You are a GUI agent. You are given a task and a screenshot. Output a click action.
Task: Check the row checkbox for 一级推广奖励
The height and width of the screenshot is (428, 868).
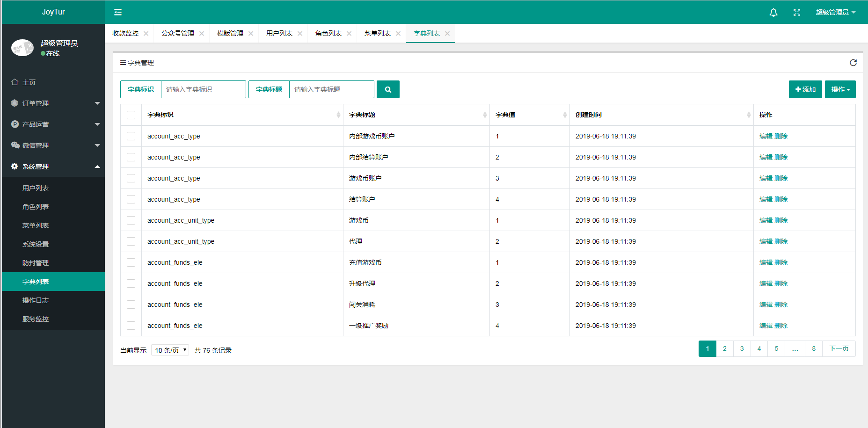pyautogui.click(x=131, y=326)
